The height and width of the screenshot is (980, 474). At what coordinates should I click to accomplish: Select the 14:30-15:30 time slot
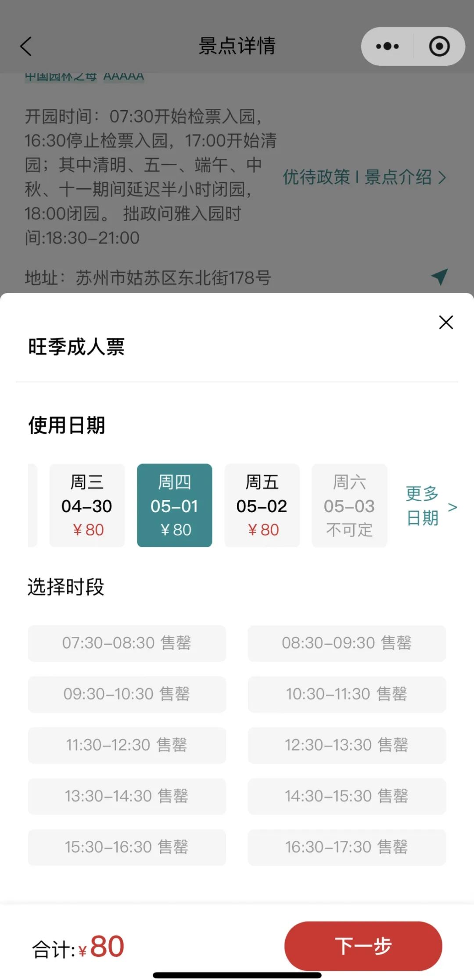click(347, 796)
